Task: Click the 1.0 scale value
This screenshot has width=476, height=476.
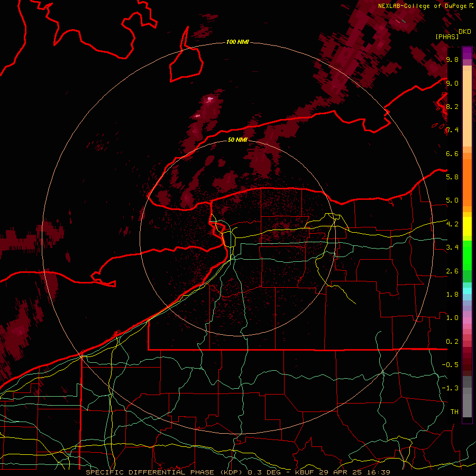Action: (452, 318)
